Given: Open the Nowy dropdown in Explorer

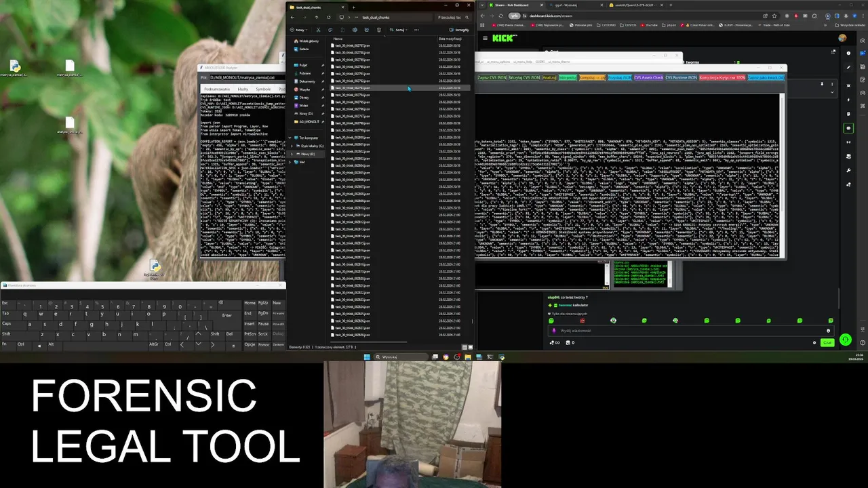Looking at the screenshot, I should pyautogui.click(x=299, y=30).
